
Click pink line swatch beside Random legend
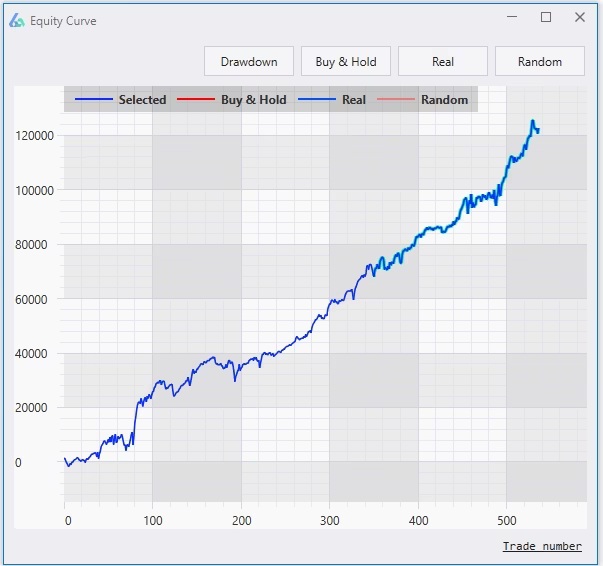tap(397, 100)
